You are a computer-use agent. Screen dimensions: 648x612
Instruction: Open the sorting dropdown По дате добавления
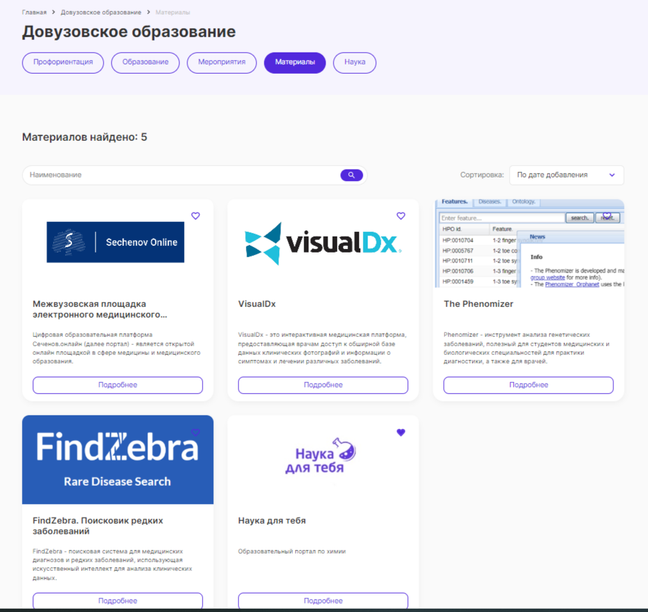pos(566,175)
